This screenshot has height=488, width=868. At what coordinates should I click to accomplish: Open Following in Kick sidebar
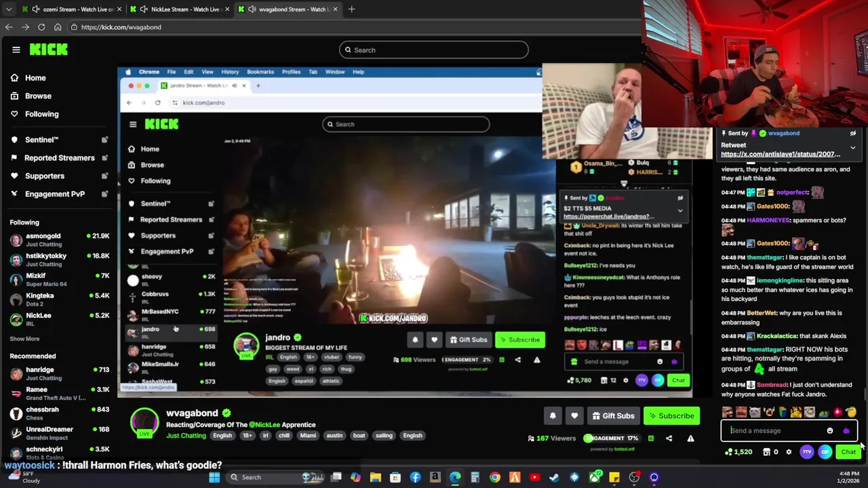point(41,115)
